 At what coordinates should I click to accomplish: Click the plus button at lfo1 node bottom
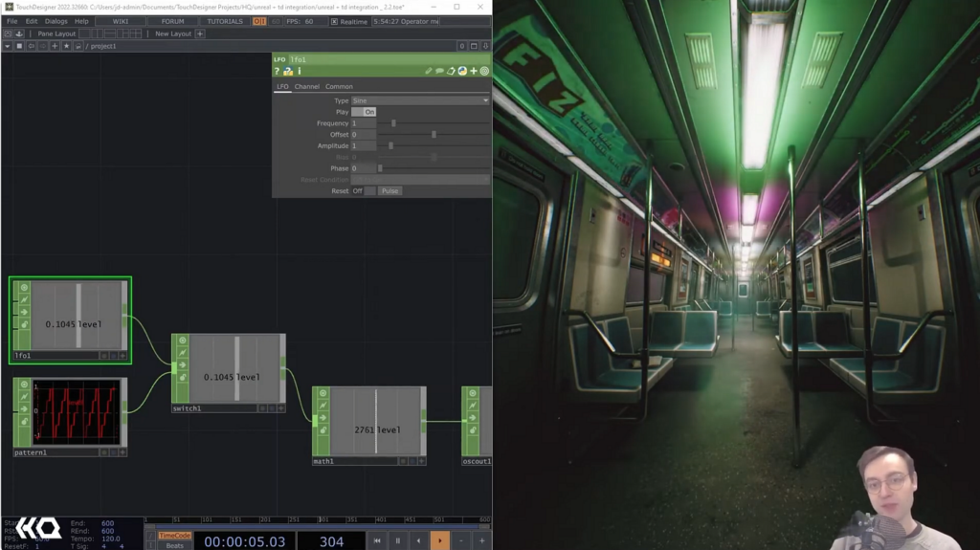(122, 356)
